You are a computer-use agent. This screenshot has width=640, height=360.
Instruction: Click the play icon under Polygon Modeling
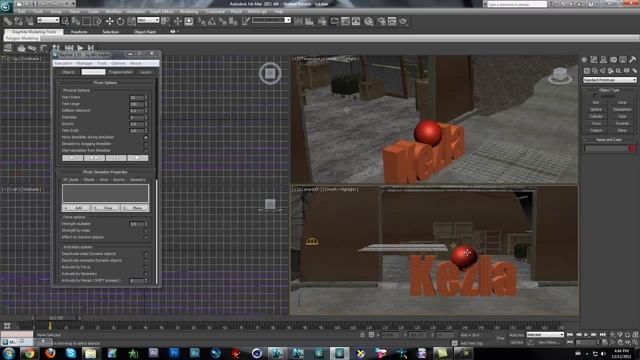click(x=80, y=48)
